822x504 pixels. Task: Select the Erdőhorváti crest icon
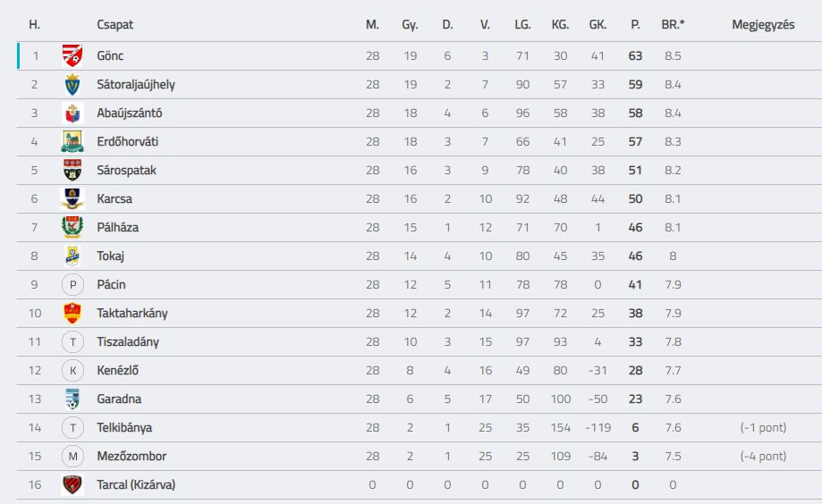pyautogui.click(x=72, y=141)
